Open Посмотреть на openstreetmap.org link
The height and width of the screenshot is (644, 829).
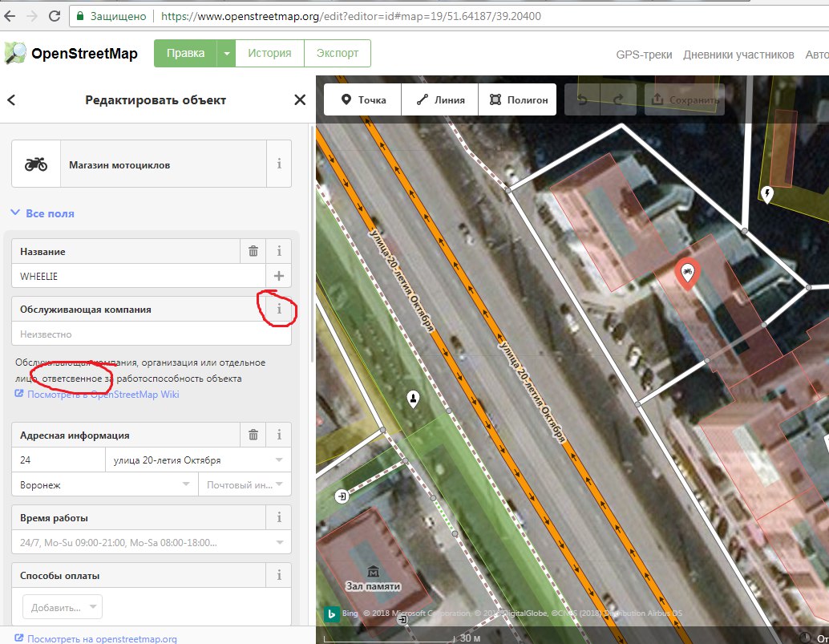point(95,638)
